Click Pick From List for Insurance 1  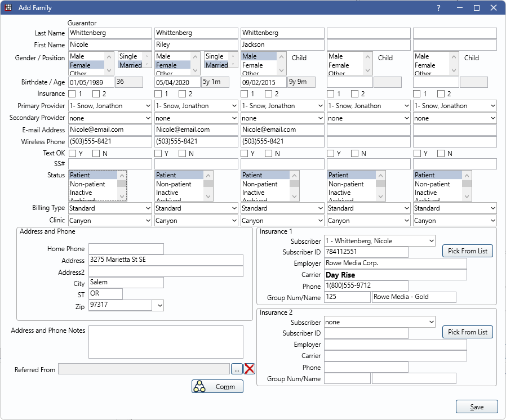(x=467, y=251)
